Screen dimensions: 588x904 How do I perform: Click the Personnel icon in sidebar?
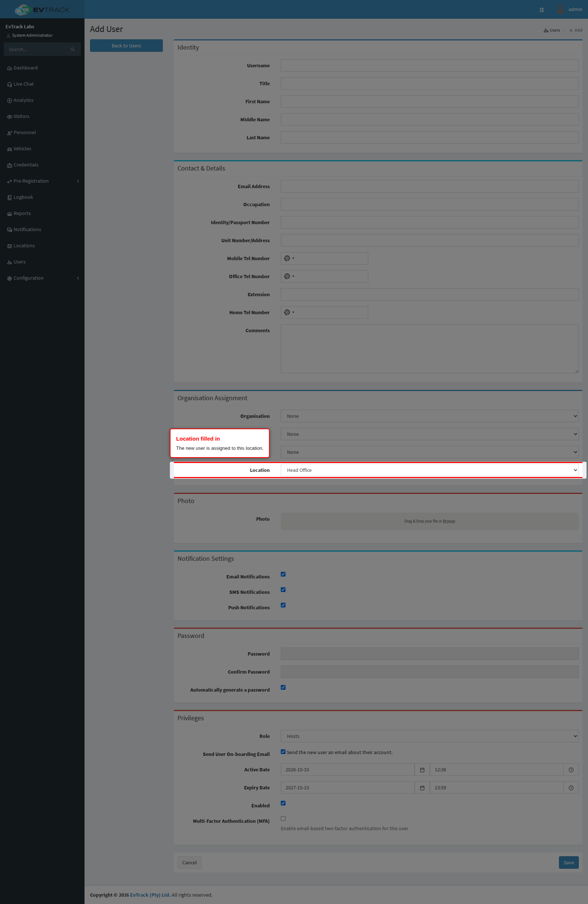(10, 133)
